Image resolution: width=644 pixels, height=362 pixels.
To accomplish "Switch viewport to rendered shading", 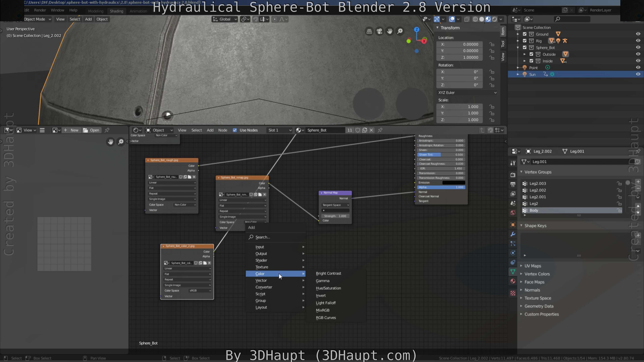I will 495,19.
